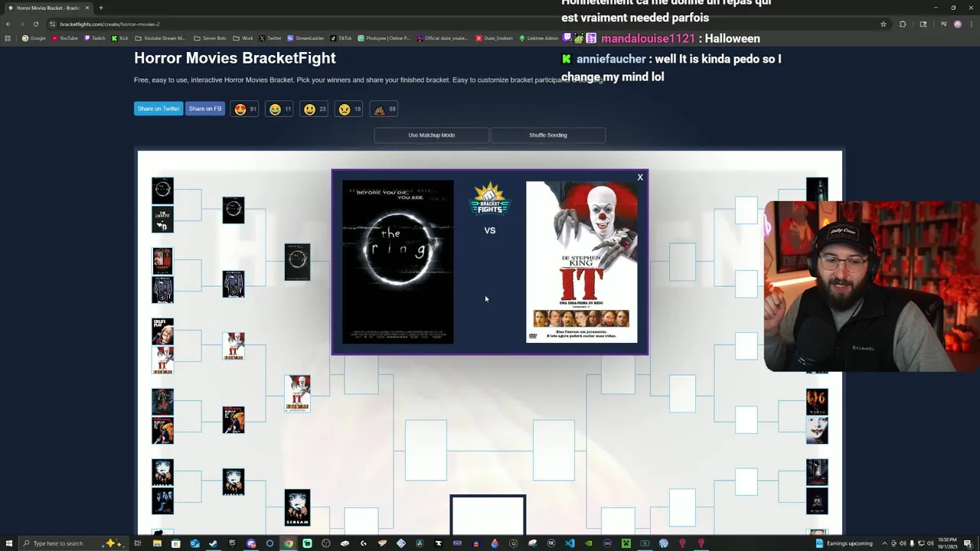Viewport: 980px width, 551px height.
Task: Open the TikTok bookmark
Action: (x=341, y=38)
